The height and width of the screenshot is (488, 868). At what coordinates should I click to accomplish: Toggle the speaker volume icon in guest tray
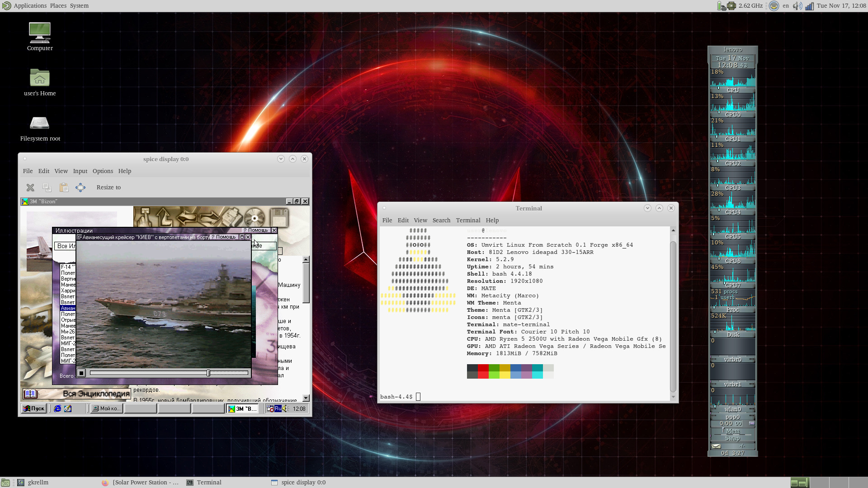coord(285,408)
